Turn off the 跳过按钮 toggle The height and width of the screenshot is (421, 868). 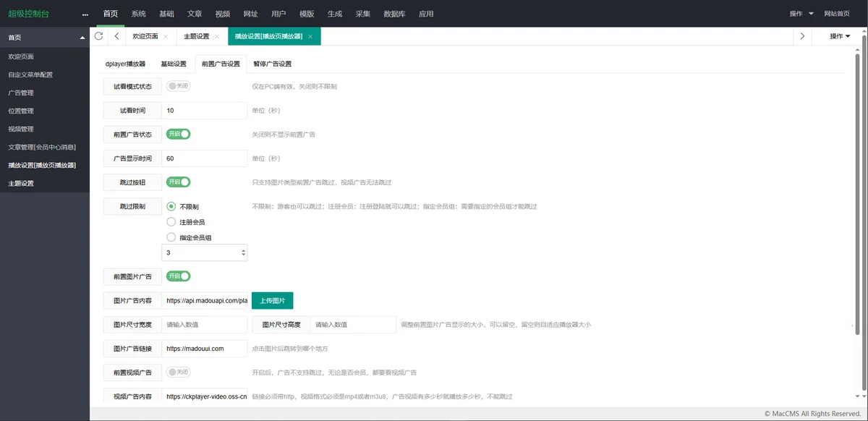point(178,182)
